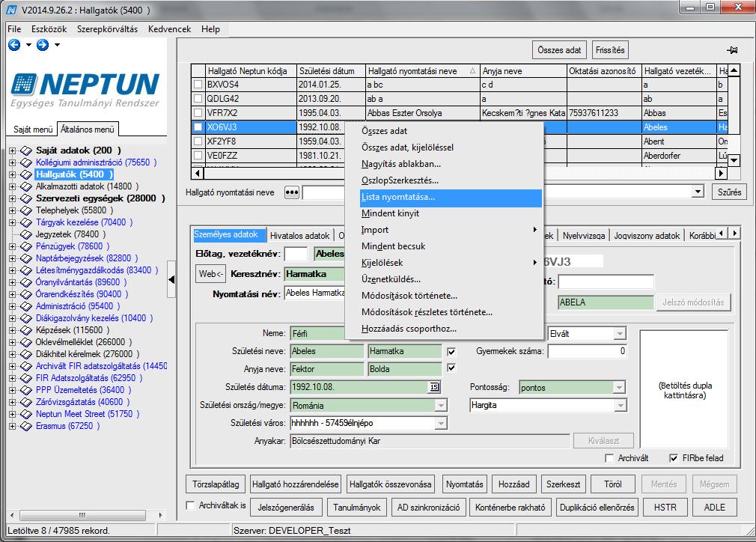Viewport: 756px width, 542px height.
Task: Open the Kedvencek menu
Action: point(170,29)
